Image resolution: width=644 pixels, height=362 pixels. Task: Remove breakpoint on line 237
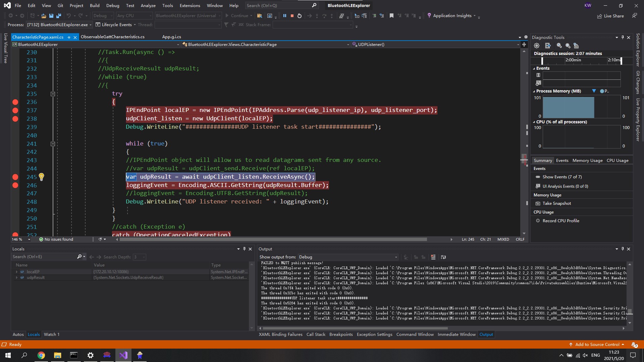pos(15,110)
